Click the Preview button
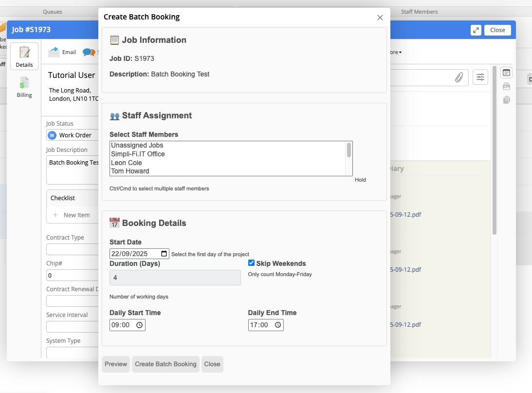 [116, 364]
